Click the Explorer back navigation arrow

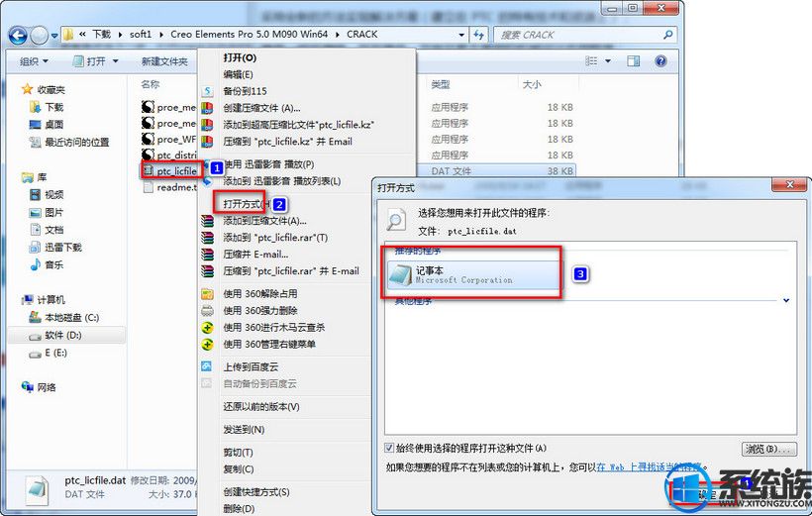(18, 36)
